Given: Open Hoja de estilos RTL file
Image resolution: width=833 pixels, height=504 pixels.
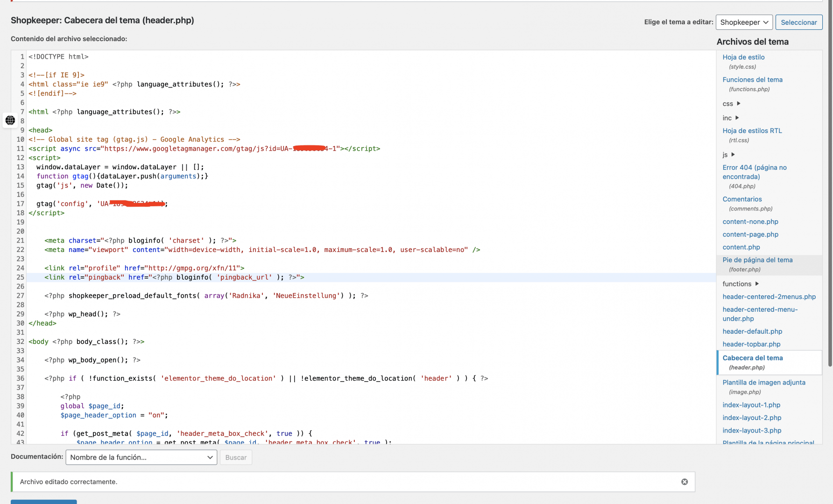Looking at the screenshot, I should 752,131.
